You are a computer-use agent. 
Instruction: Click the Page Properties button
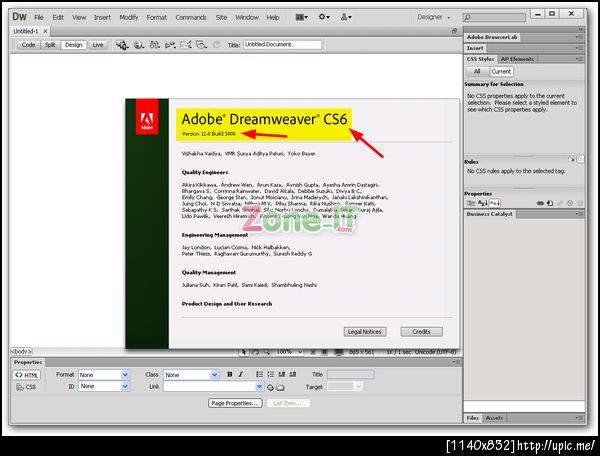pyautogui.click(x=235, y=403)
